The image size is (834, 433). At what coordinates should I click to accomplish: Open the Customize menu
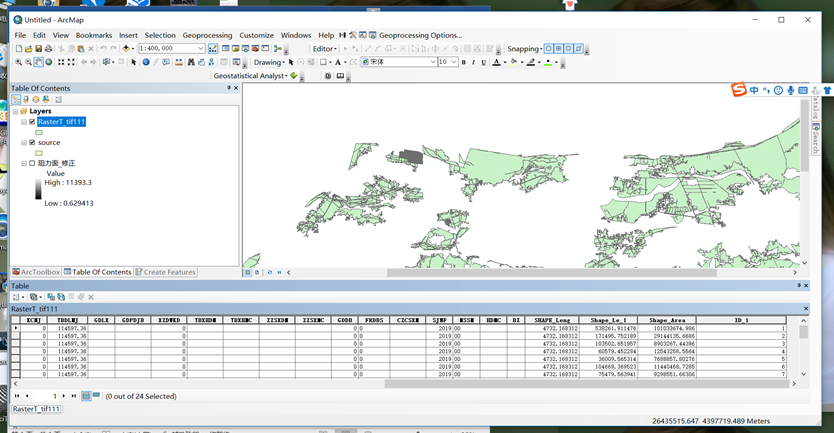point(256,35)
